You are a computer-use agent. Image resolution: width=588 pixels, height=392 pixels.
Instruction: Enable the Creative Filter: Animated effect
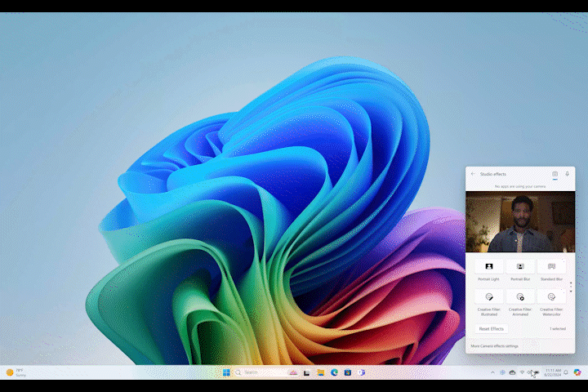point(520,297)
